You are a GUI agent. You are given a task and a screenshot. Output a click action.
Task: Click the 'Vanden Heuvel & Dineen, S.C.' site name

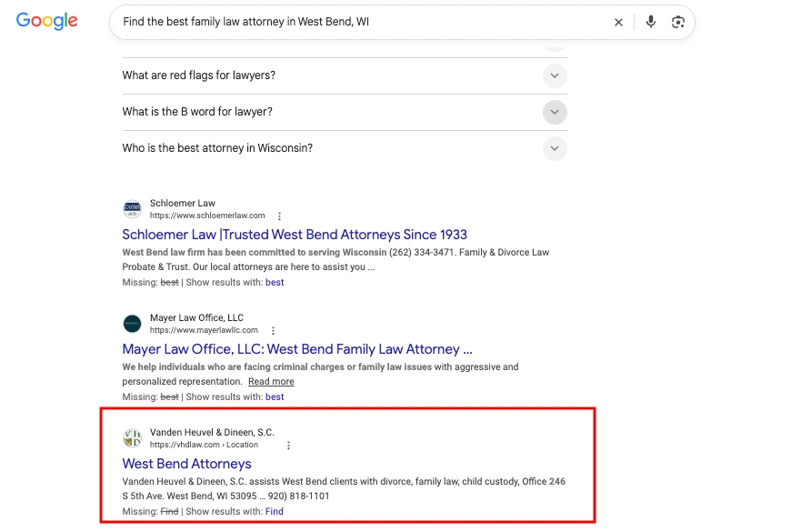click(212, 432)
